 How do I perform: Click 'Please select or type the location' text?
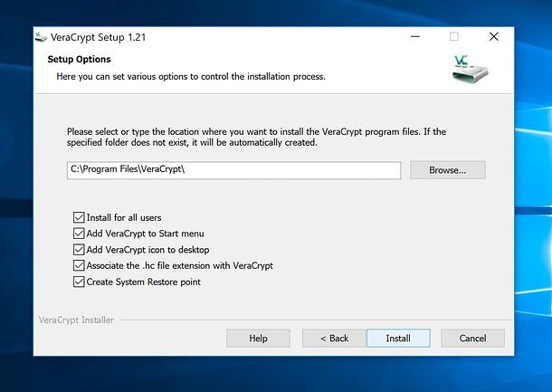pyautogui.click(x=257, y=137)
